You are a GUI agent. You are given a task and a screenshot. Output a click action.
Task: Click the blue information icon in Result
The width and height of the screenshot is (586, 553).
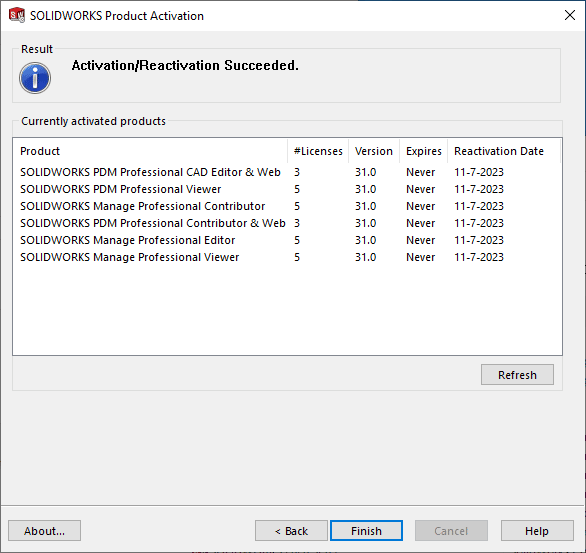click(35, 78)
